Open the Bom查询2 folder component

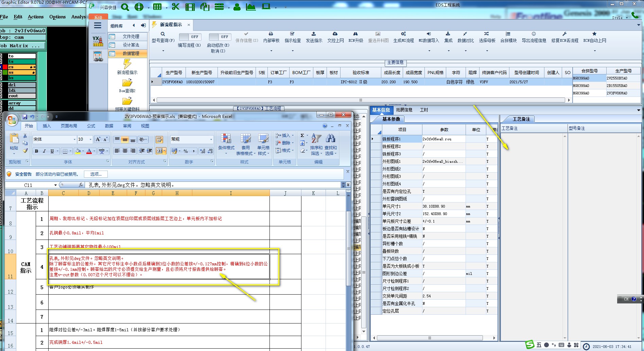point(127,86)
